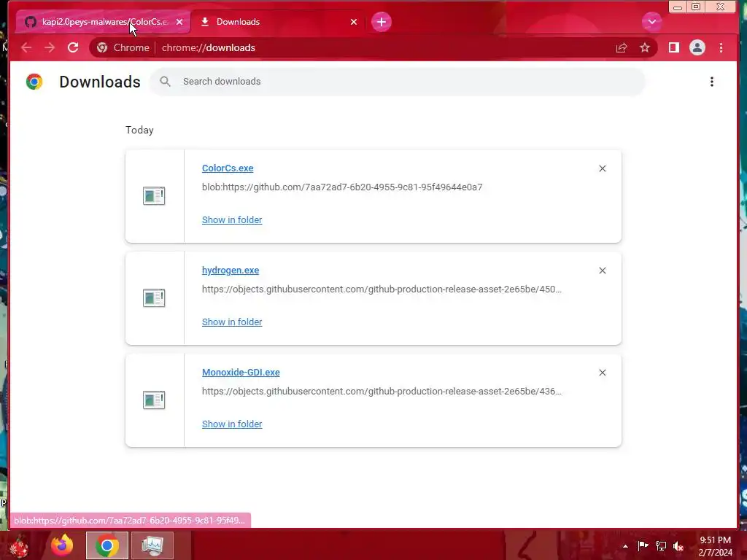Open ColorCs.exe file link

228,168
